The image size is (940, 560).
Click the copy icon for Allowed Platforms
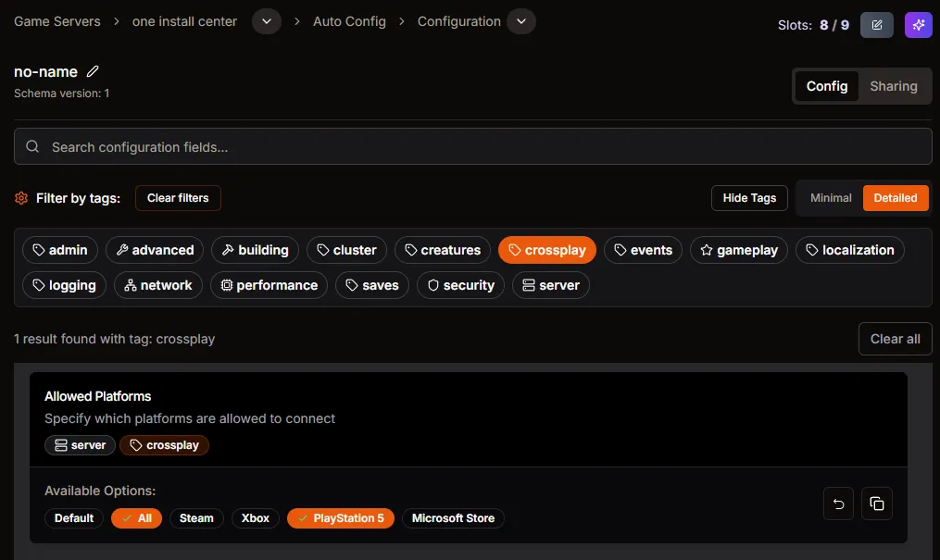[876, 504]
